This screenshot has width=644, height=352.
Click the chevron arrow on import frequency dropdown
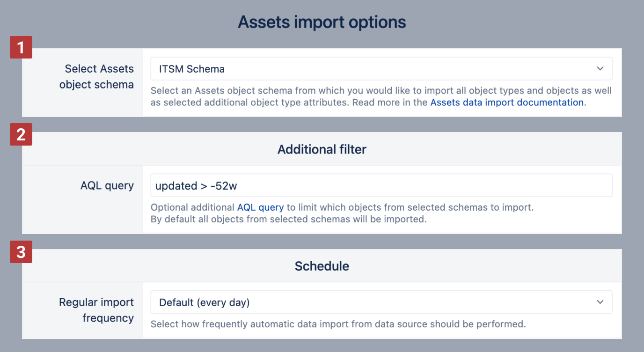(x=600, y=302)
